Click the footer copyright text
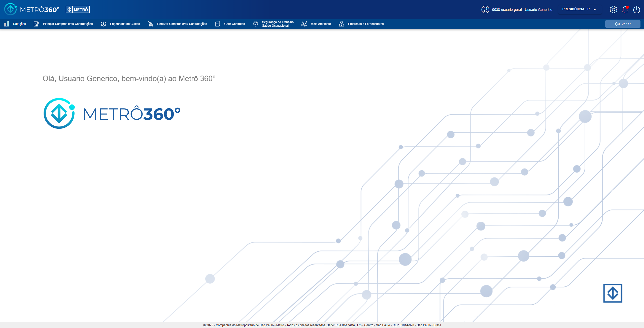 [x=322, y=325]
